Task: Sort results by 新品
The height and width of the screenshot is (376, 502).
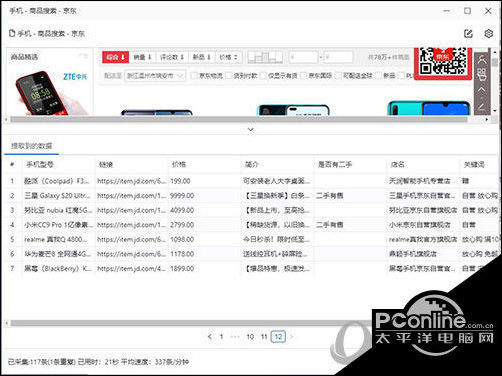Action: coord(202,57)
